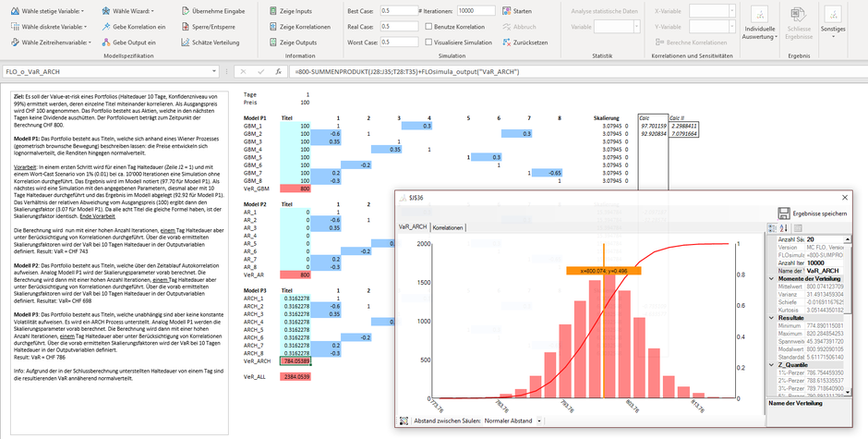Select the VeR_GBM cell 800
Viewport: 868px width, 439px height.
coord(295,189)
